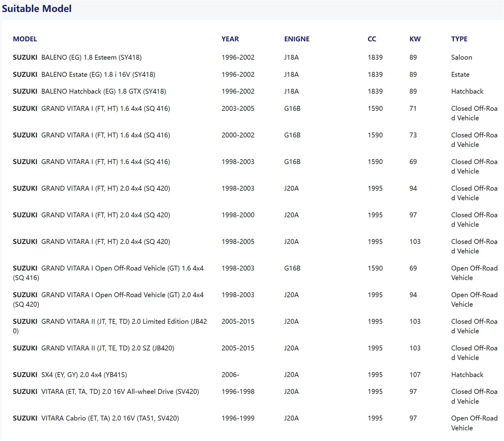Click the year '2000-2002'
This screenshot has width=504, height=441.
tap(238, 135)
